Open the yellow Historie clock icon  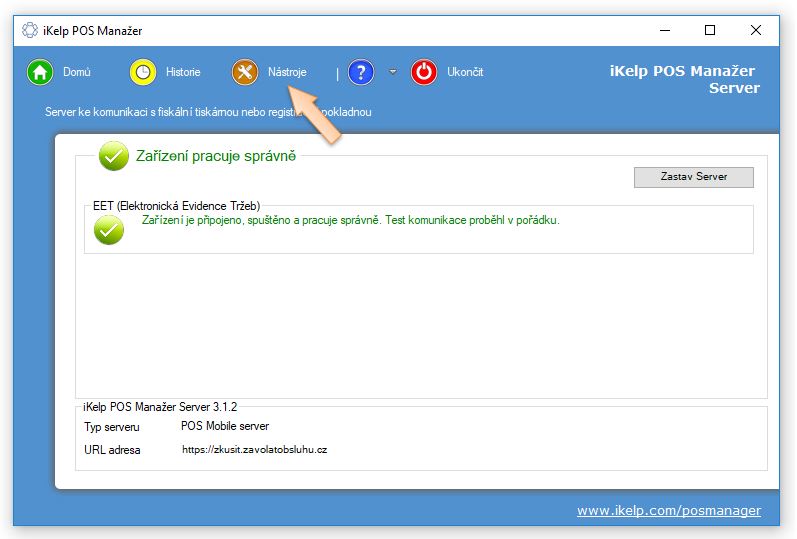point(144,72)
